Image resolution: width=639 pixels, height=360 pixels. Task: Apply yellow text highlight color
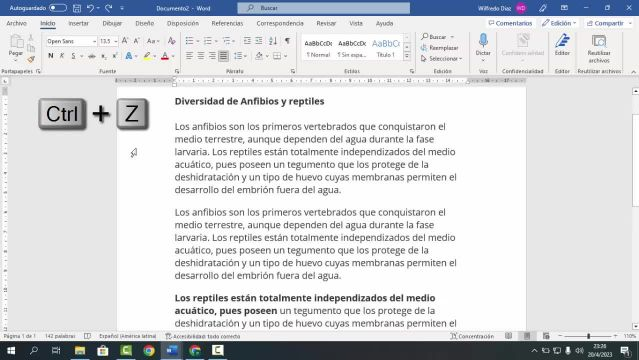click(147, 56)
